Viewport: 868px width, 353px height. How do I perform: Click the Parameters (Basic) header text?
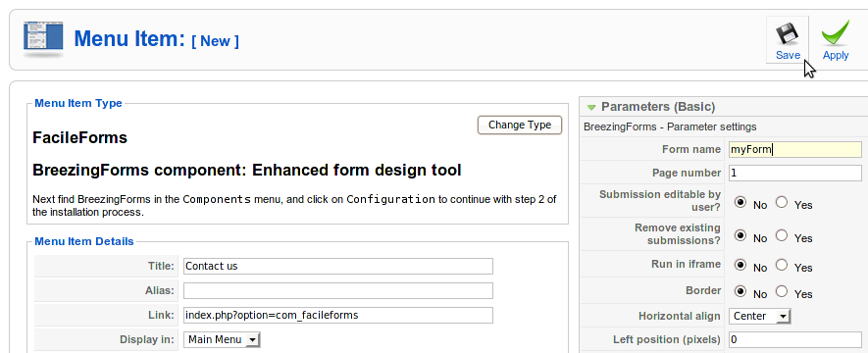click(658, 107)
